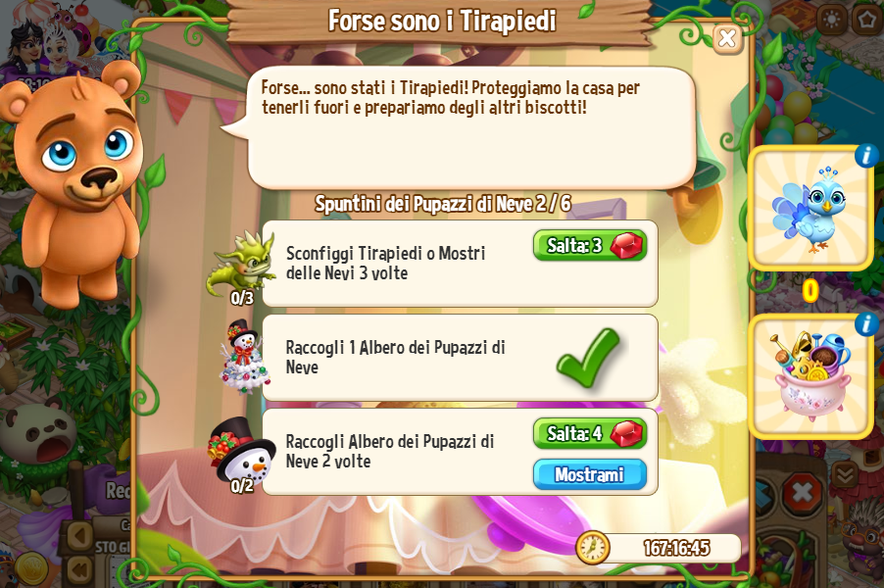Click the red X cancel button at bottom right
The height and width of the screenshot is (588, 884).
click(803, 493)
